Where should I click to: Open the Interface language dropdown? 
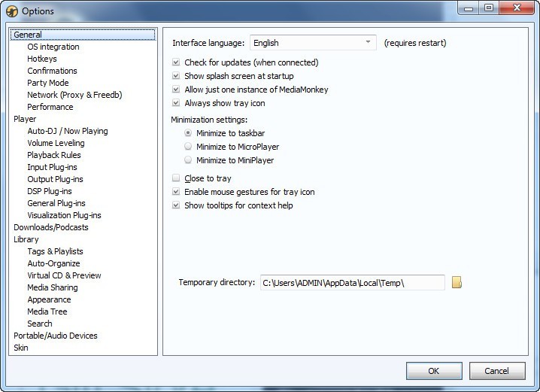[x=313, y=43]
